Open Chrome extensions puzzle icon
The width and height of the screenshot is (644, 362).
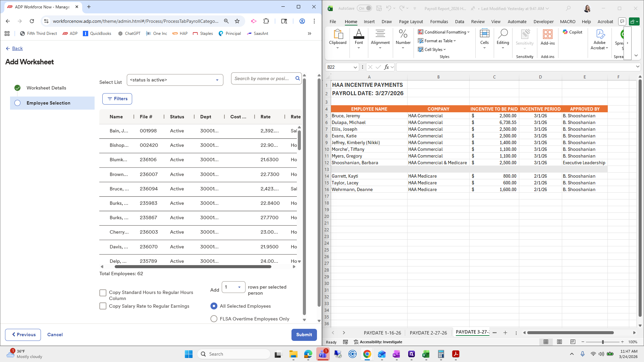coord(266,21)
